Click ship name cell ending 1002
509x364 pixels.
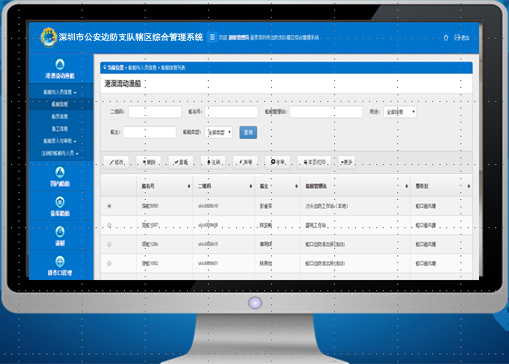(x=150, y=263)
